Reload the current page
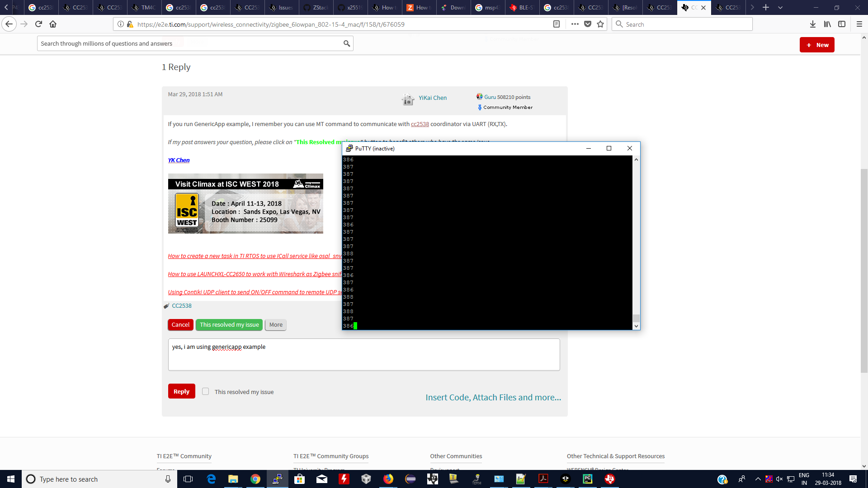 tap(38, 24)
